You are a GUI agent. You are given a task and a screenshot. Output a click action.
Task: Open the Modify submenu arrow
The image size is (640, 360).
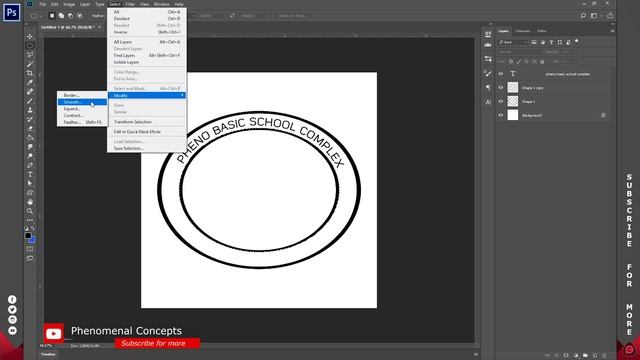pos(182,95)
